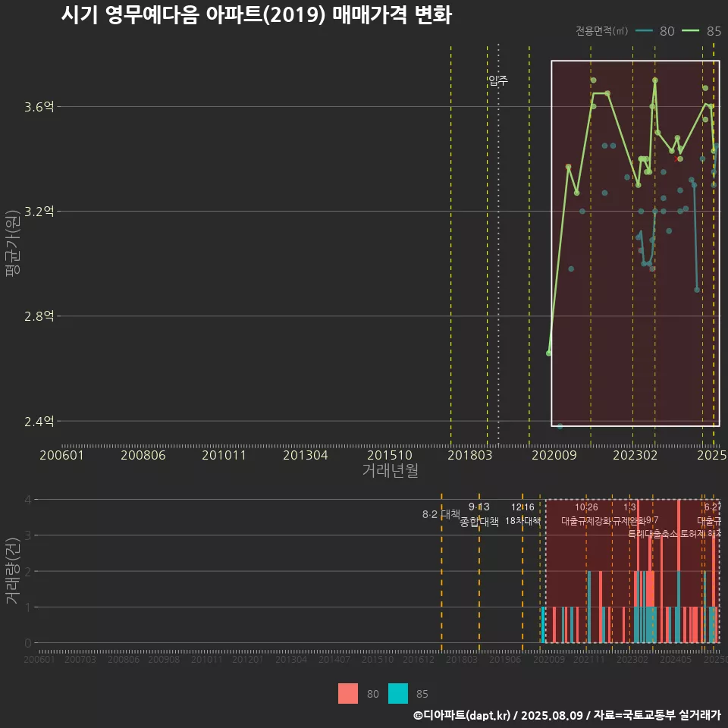Click '201510' on the price chart x-axis
Viewport: 728px width, 728px height.
tap(390, 455)
